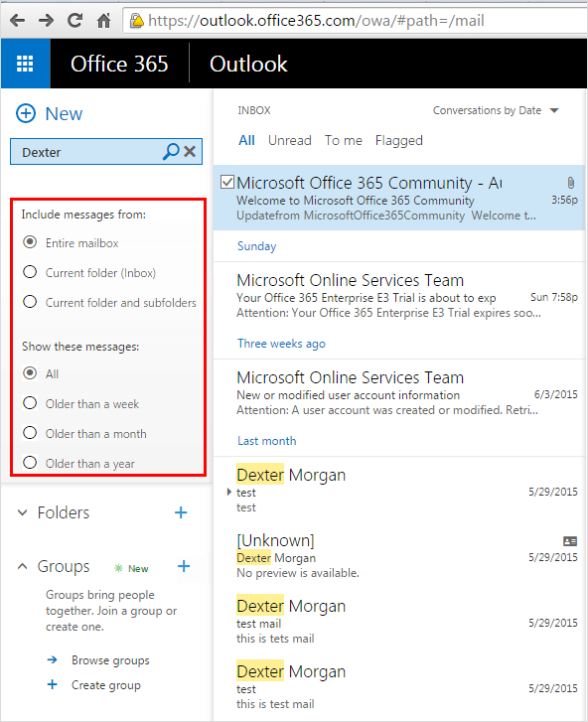Choose Older than a month filter
Viewport: 588px width, 722px height.
pos(30,433)
